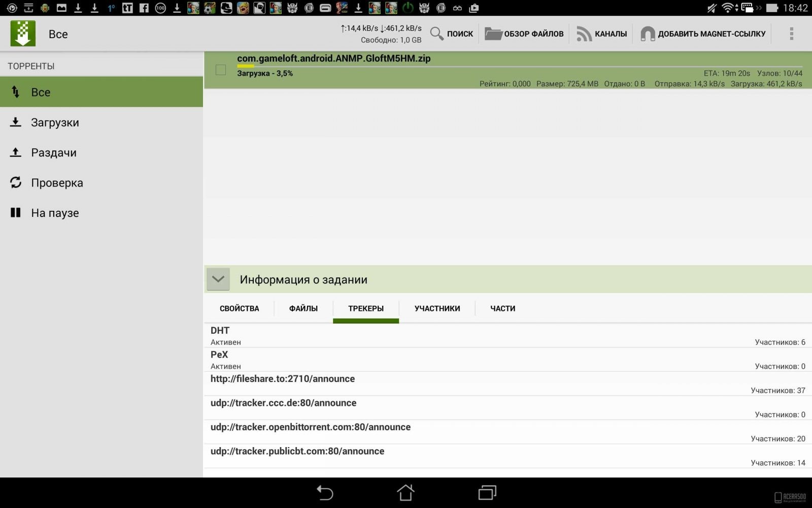The height and width of the screenshot is (508, 812).
Task: Switch to the ЧАСТИ tab
Action: pyautogui.click(x=503, y=308)
